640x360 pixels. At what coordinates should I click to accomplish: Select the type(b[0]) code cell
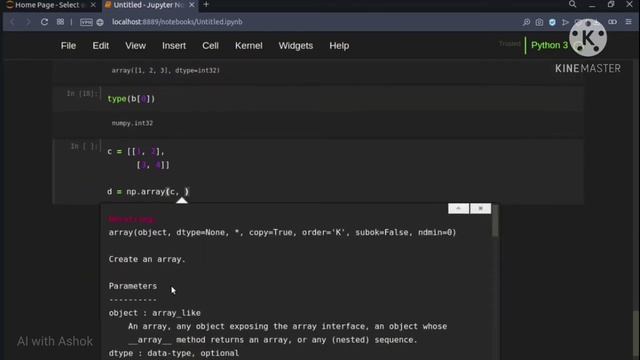[318, 99]
